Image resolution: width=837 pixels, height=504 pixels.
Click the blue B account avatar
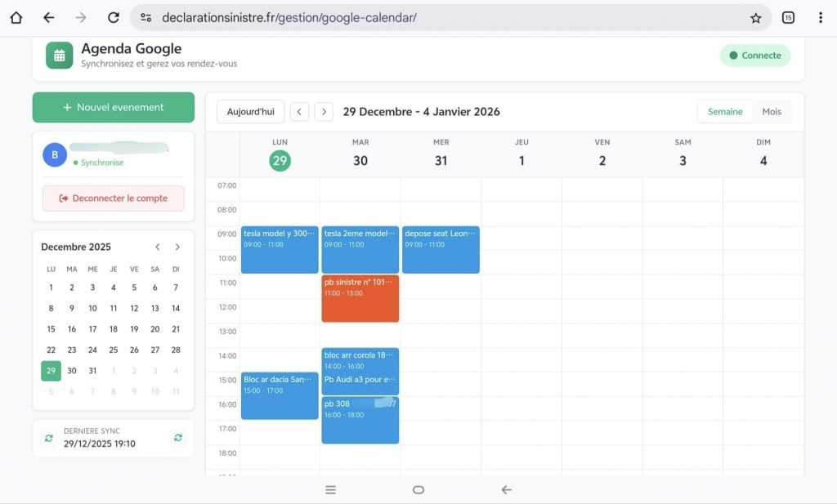(x=55, y=154)
